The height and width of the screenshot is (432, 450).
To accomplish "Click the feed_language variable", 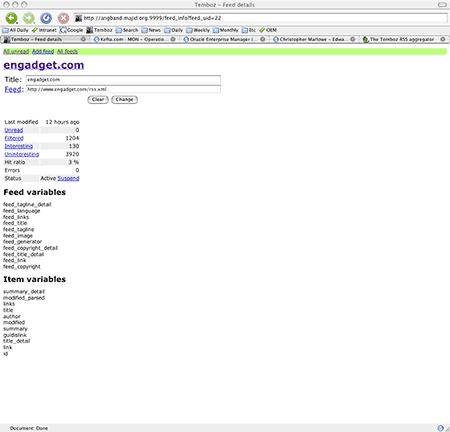I will tap(22, 211).
